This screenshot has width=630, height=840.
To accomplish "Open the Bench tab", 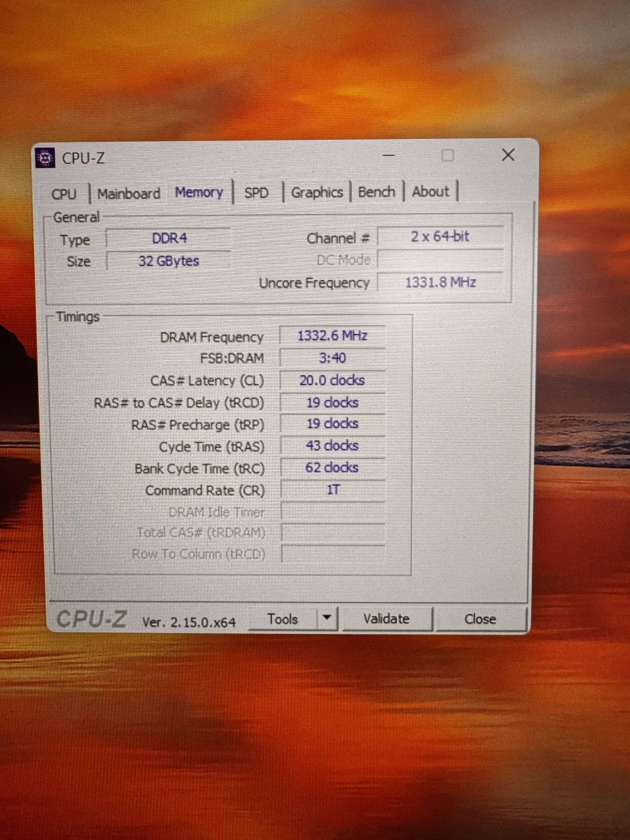I will [376, 192].
